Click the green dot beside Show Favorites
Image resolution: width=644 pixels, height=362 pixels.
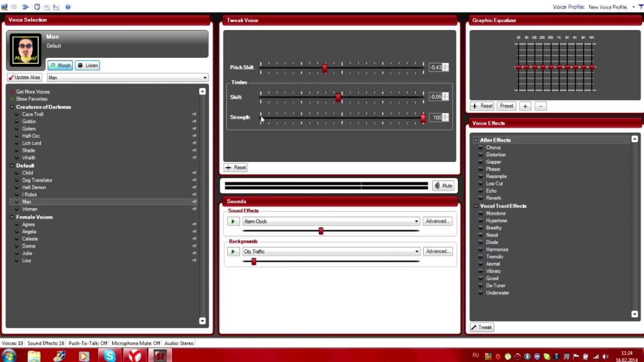click(13, 99)
